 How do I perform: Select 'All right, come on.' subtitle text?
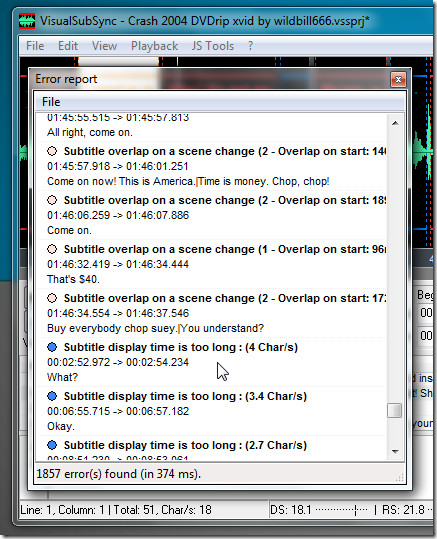[90, 132]
